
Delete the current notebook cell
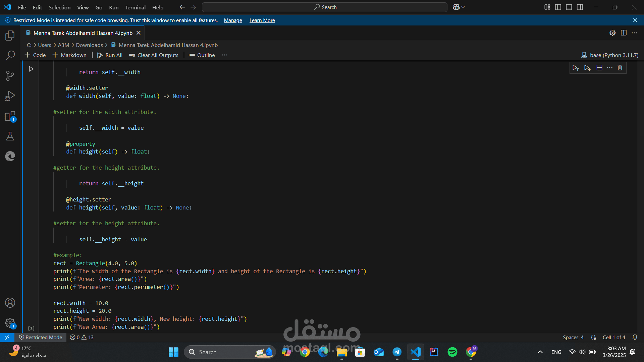[x=620, y=67]
